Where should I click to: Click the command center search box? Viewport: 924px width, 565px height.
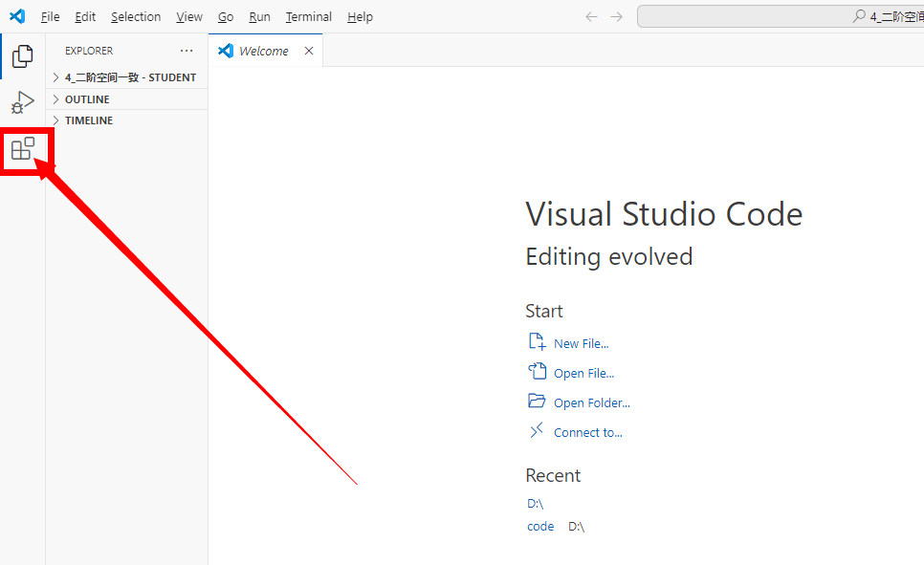coord(781,16)
